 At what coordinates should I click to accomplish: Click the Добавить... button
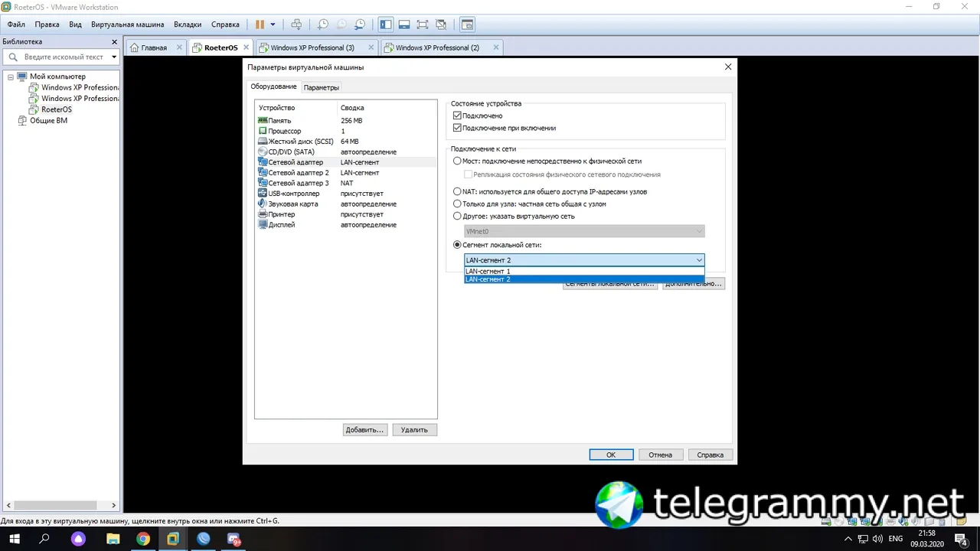[364, 430]
